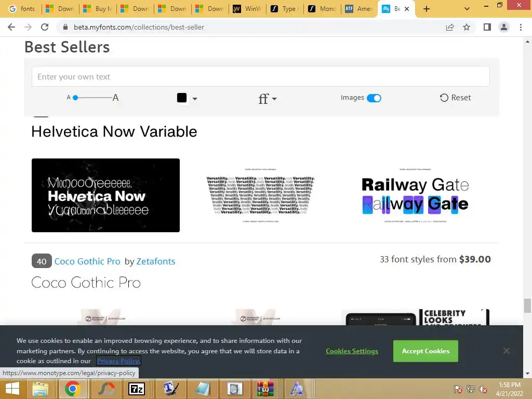The image size is (532, 399).
Task: Open the Zetafonts foundry link
Action: pos(156,261)
